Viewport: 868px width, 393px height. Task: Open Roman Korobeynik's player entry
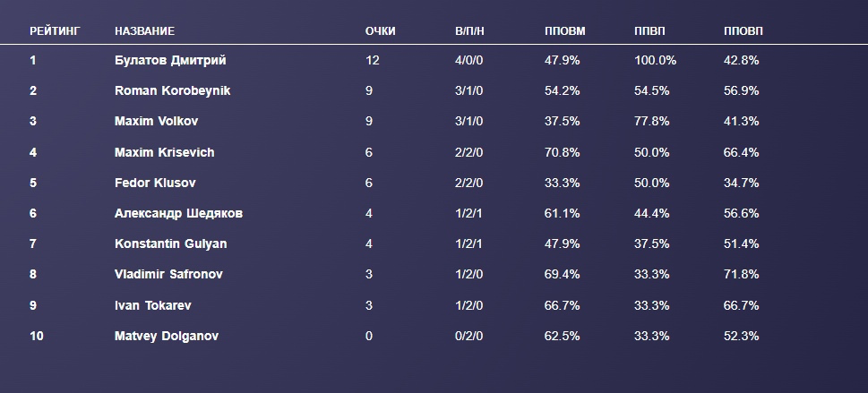[172, 91]
